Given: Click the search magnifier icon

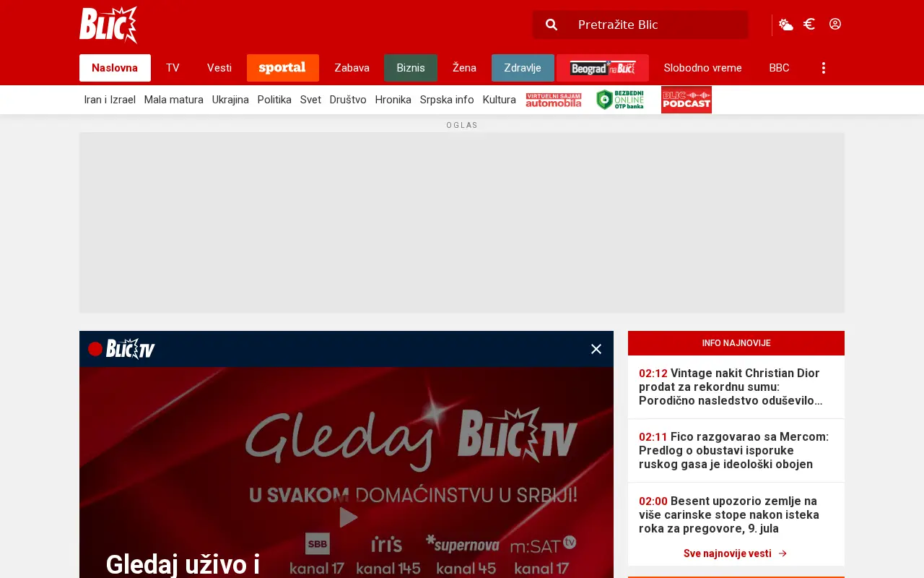Looking at the screenshot, I should [x=552, y=25].
